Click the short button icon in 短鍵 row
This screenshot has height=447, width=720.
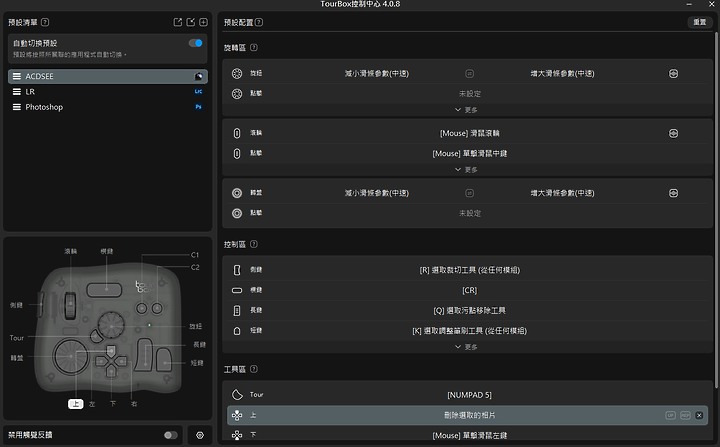pyautogui.click(x=237, y=331)
